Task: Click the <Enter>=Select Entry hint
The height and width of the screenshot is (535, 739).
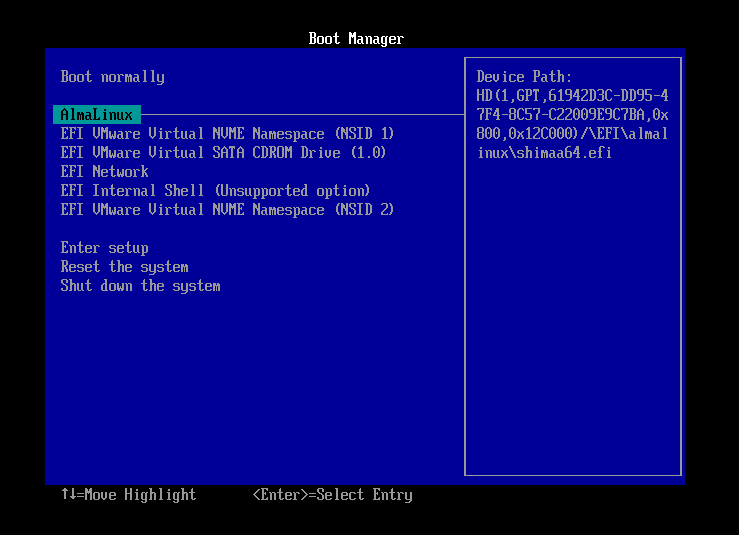Action: [x=333, y=494]
